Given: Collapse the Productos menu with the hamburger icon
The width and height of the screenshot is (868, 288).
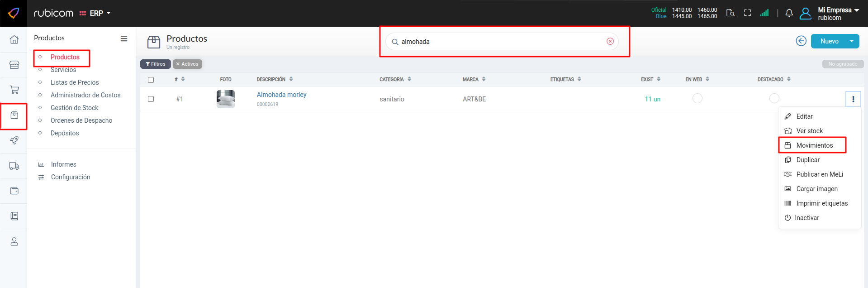Looking at the screenshot, I should (x=123, y=38).
